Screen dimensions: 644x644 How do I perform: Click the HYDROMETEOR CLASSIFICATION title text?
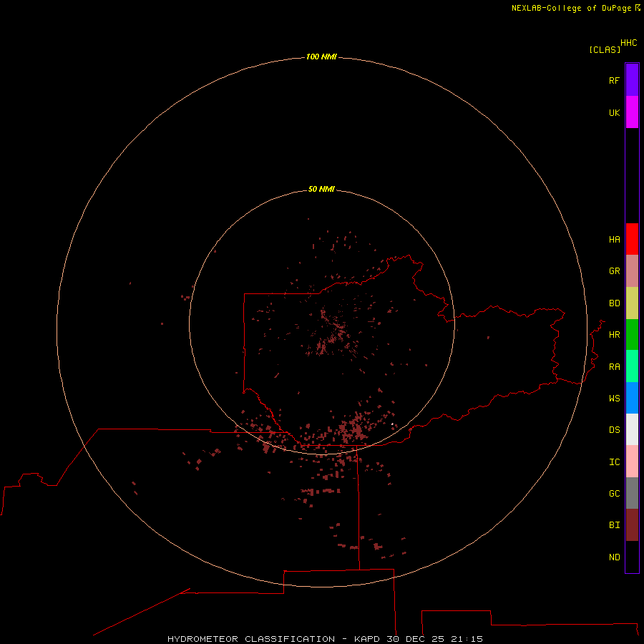pos(251,639)
